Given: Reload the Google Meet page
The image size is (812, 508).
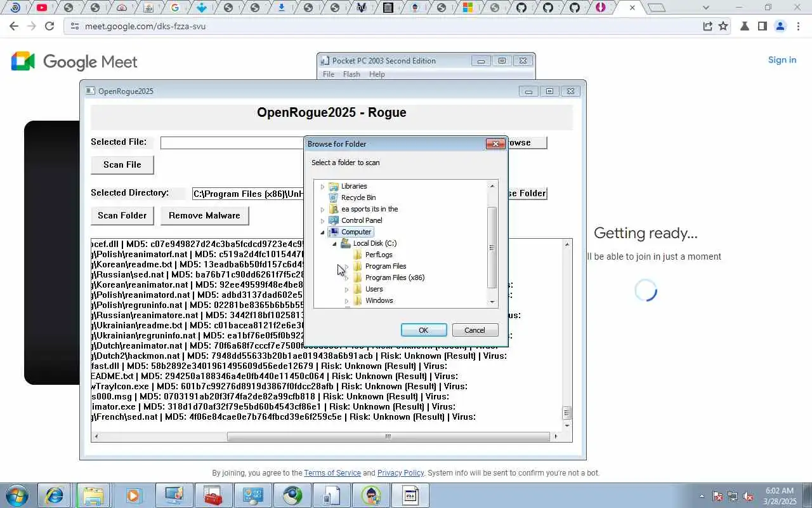Looking at the screenshot, I should pos(49,26).
